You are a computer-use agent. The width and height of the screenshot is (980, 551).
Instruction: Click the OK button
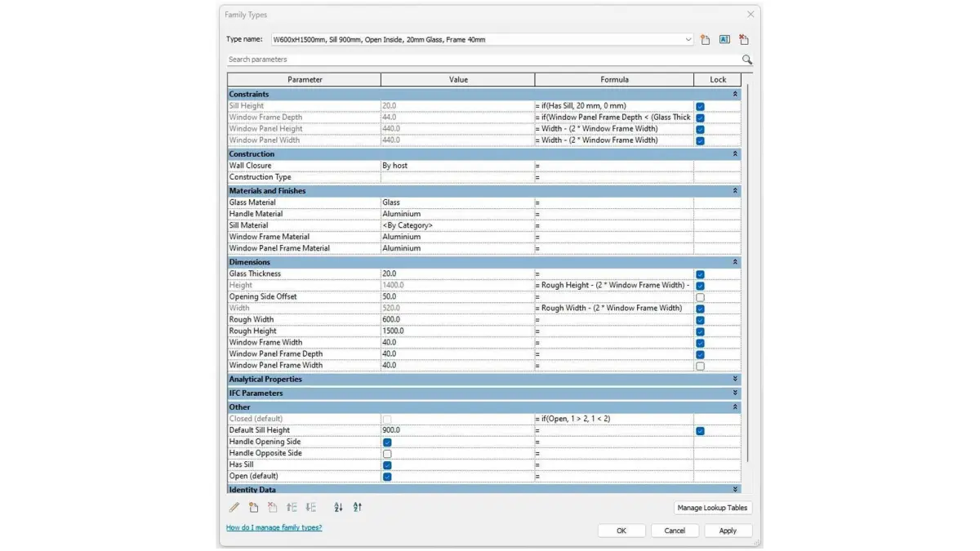point(621,531)
